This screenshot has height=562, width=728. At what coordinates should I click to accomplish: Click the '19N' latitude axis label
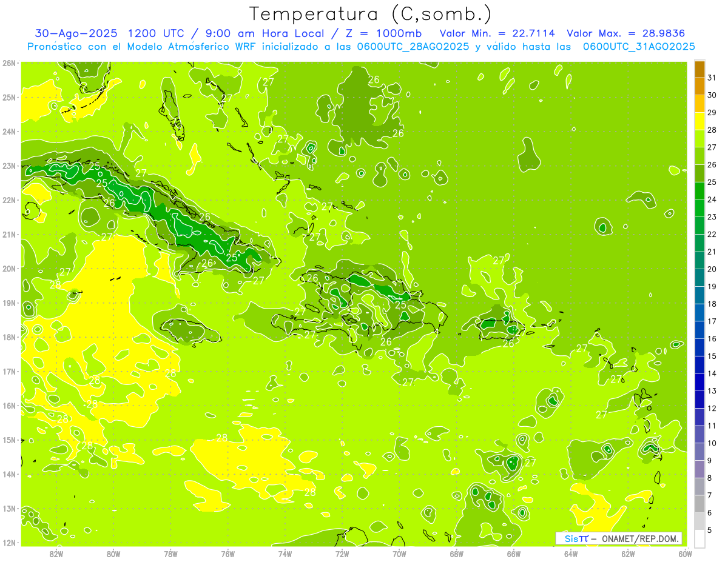9,303
